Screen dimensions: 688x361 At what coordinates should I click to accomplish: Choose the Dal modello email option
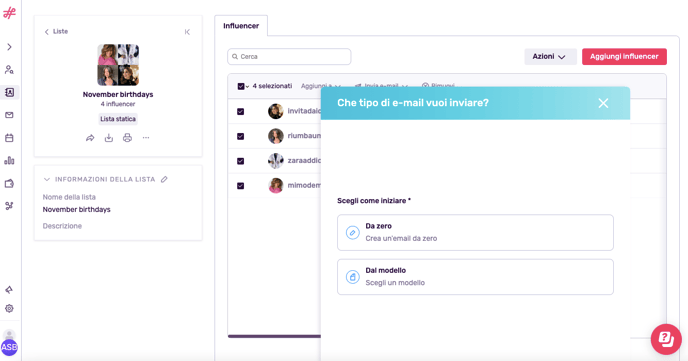pos(475,277)
